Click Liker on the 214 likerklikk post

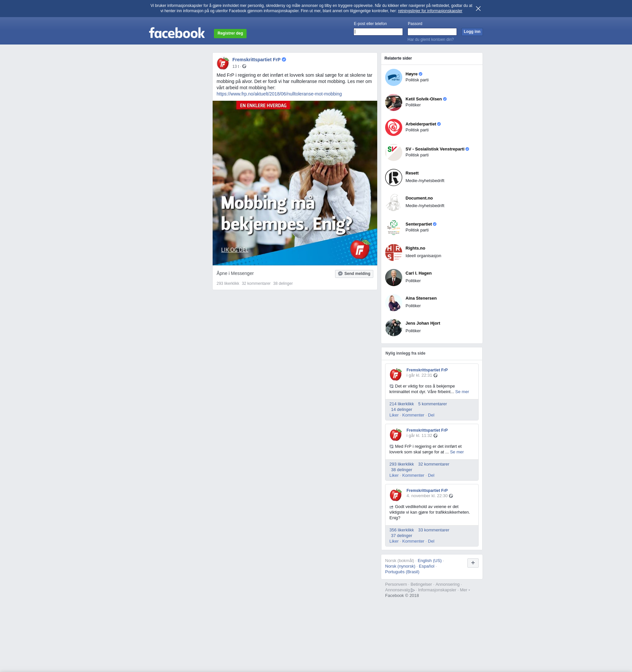[x=394, y=415]
